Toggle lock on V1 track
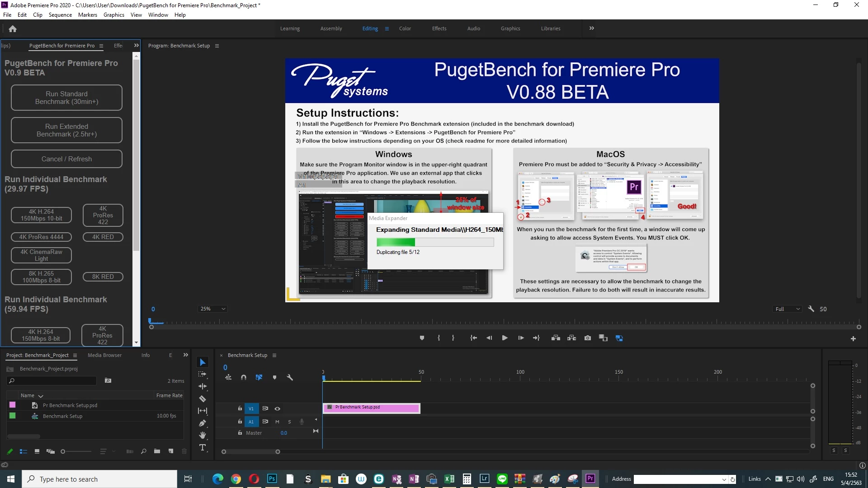Image resolution: width=868 pixels, height=488 pixels. tap(240, 408)
